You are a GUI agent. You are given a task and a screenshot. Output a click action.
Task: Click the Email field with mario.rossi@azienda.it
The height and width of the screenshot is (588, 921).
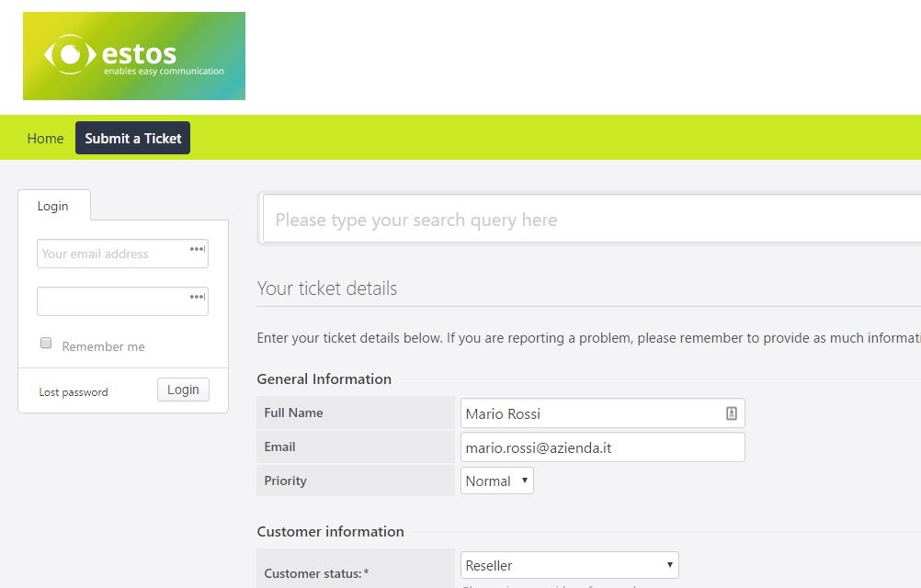pyautogui.click(x=603, y=447)
